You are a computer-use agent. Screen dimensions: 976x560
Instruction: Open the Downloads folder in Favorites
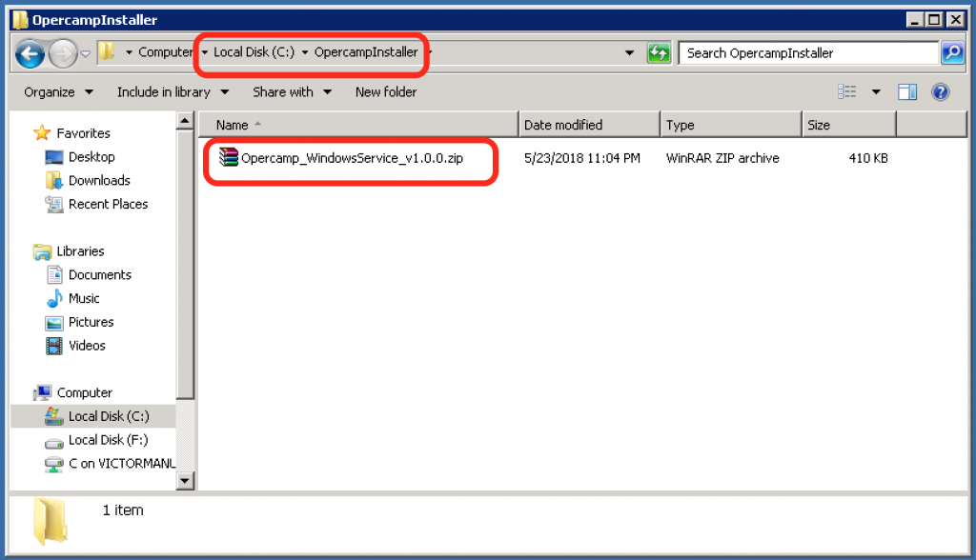[99, 180]
